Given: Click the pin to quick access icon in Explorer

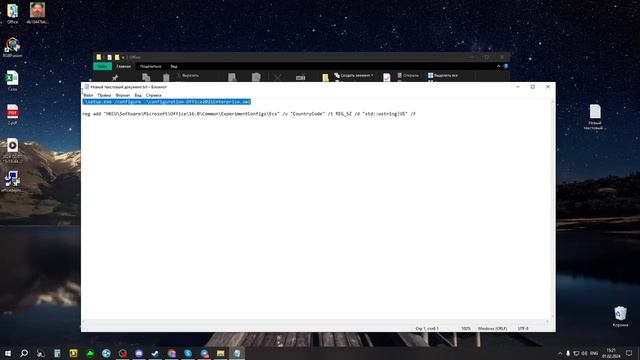Looking at the screenshot, I should click(x=115, y=78).
